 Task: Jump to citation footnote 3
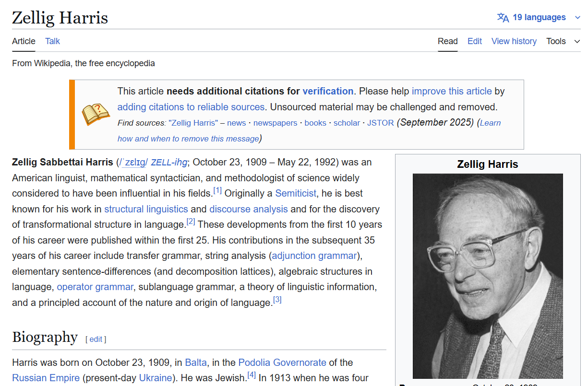[x=277, y=300]
